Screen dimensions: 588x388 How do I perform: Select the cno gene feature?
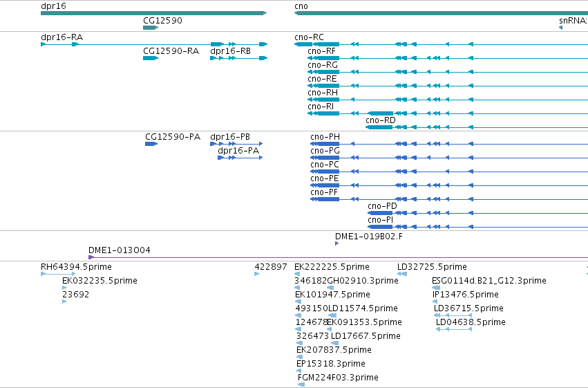pos(441,13)
